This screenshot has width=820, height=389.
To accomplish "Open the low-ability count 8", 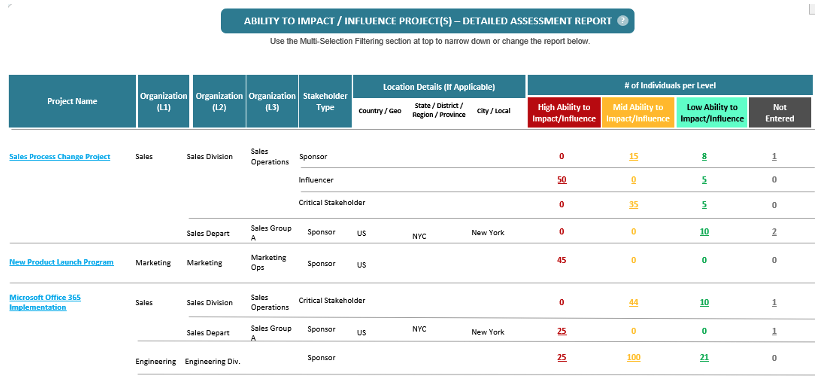I will (704, 156).
